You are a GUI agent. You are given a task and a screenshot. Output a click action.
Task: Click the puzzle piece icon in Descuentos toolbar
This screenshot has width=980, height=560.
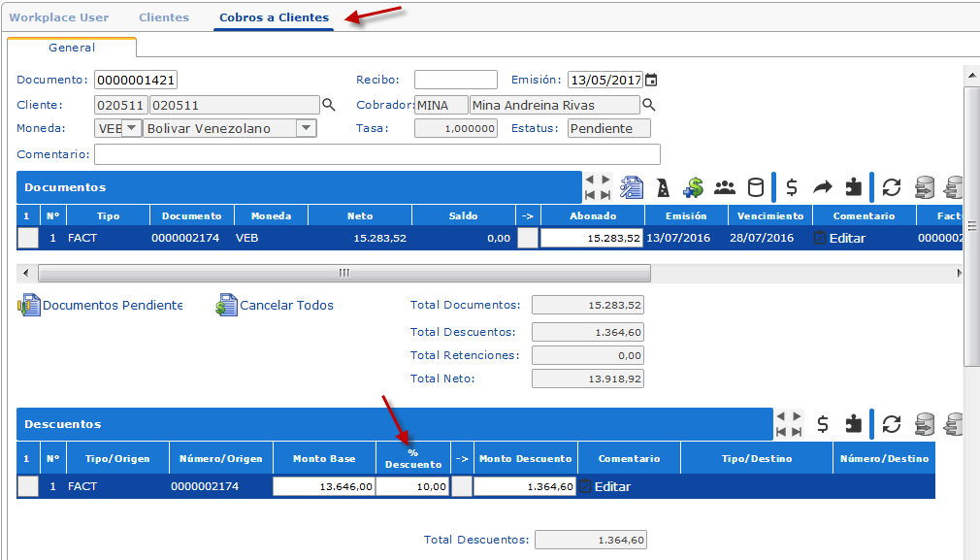pyautogui.click(x=853, y=424)
